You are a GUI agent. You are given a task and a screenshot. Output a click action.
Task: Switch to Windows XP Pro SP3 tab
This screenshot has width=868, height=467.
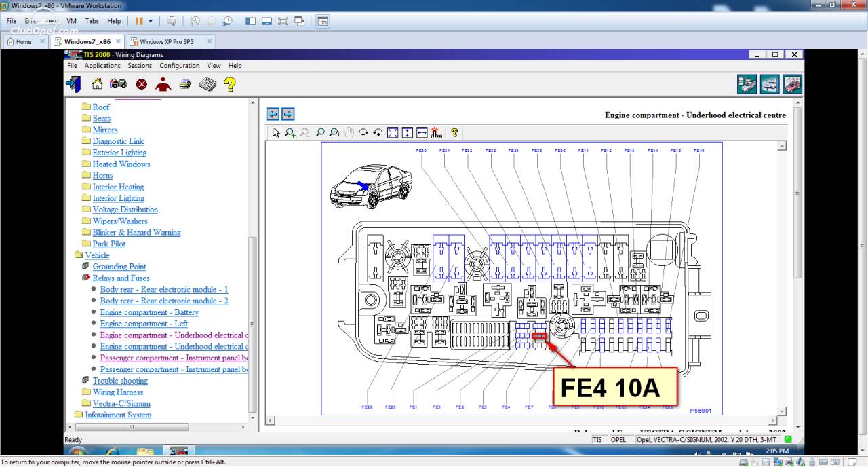(x=167, y=41)
